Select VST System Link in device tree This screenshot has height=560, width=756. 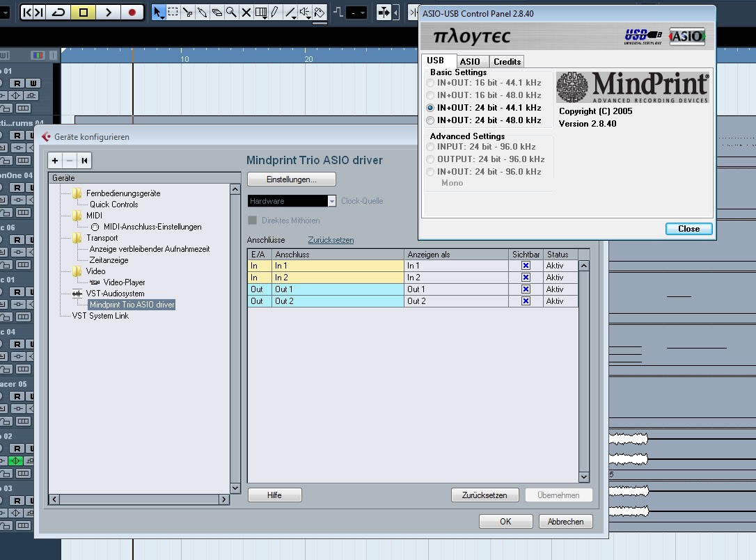(x=100, y=316)
